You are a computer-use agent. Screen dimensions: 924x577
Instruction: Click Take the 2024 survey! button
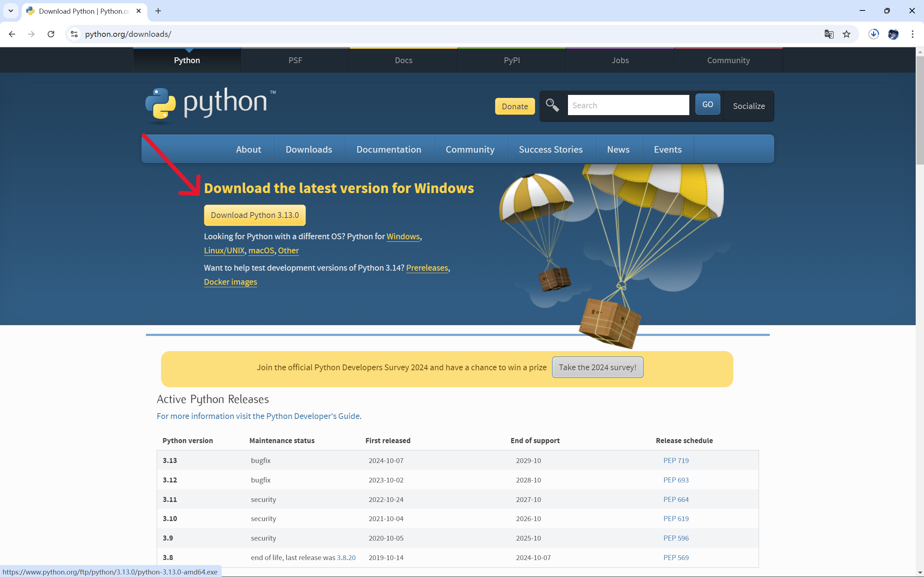tap(598, 367)
